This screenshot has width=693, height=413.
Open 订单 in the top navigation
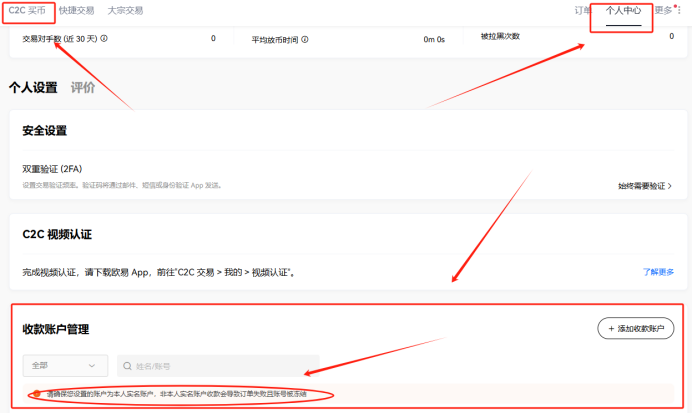(x=583, y=10)
